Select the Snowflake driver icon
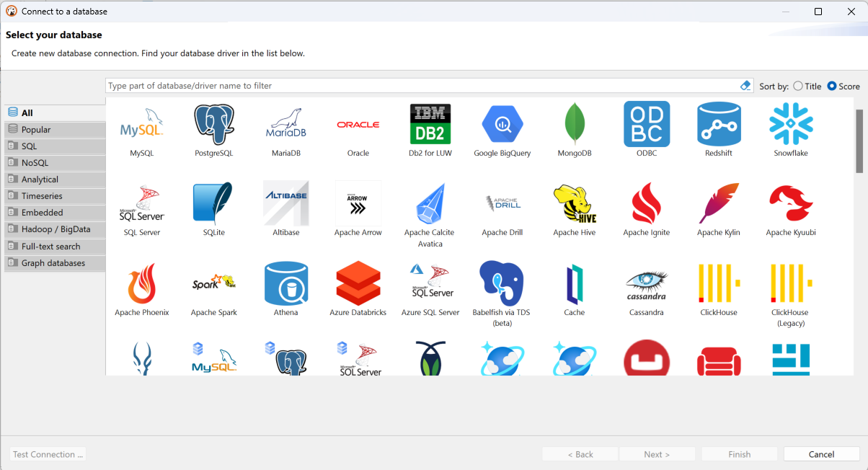 click(791, 125)
